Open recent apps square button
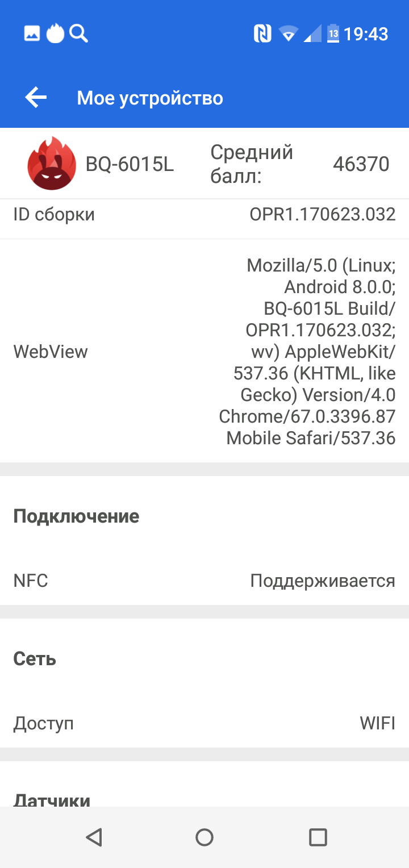Screen dimensions: 409x868 pyautogui.click(x=318, y=837)
